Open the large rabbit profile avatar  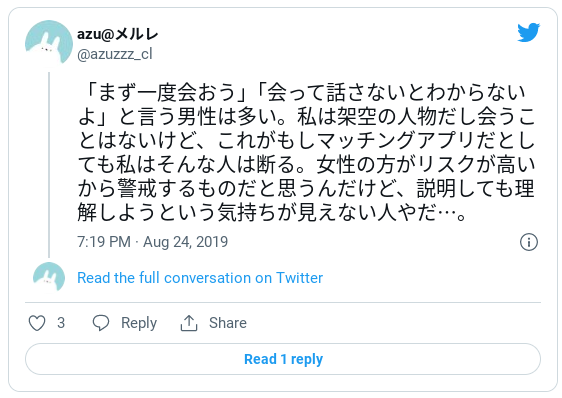pyautogui.click(x=49, y=44)
